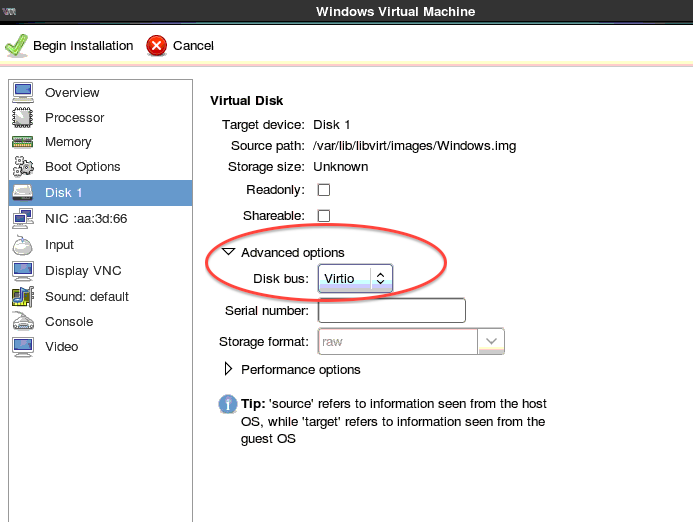Viewport: 693px width, 522px height.
Task: Select the Sound: default icon
Action: click(x=23, y=297)
